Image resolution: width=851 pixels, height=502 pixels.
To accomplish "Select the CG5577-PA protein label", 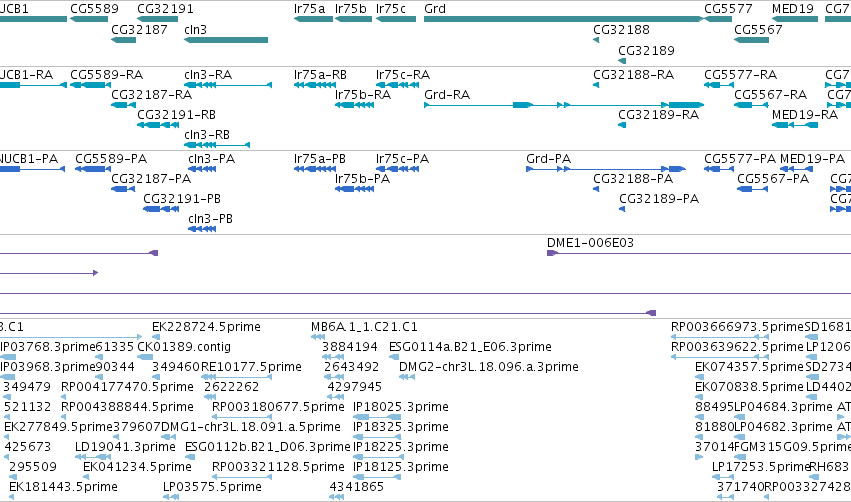I will 740,158.
